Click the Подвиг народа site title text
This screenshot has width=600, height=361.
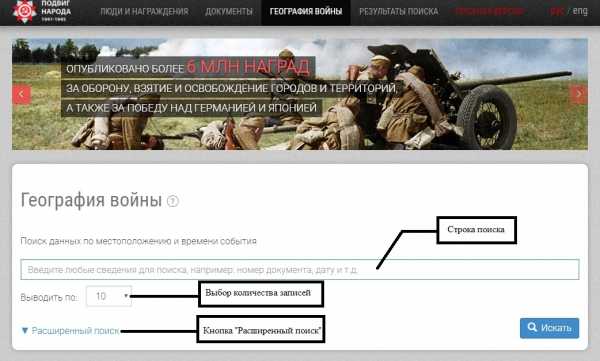pos(56,8)
